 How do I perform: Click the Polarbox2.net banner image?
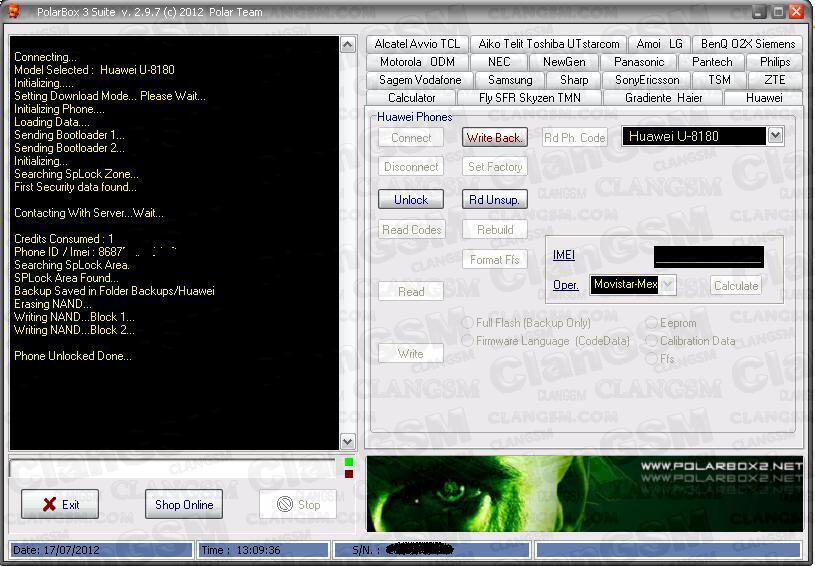(585, 494)
